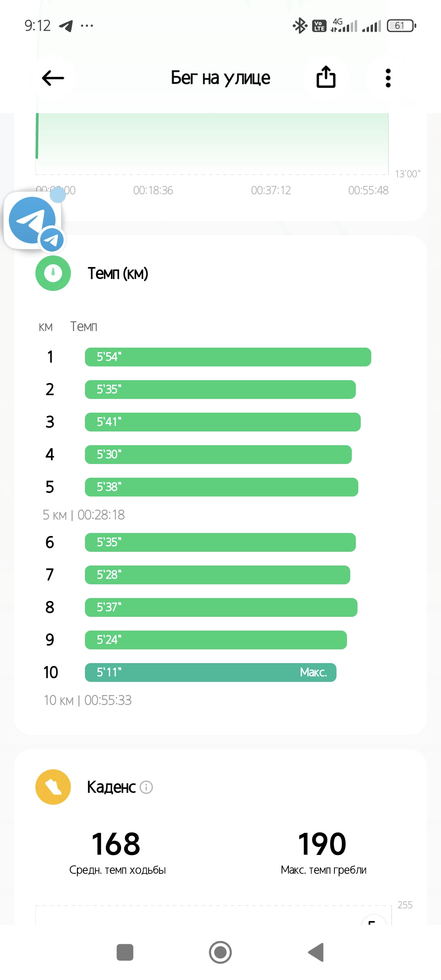The width and height of the screenshot is (441, 980).
Task: Select the kilometer 4 bar 5'30"
Action: (218, 454)
